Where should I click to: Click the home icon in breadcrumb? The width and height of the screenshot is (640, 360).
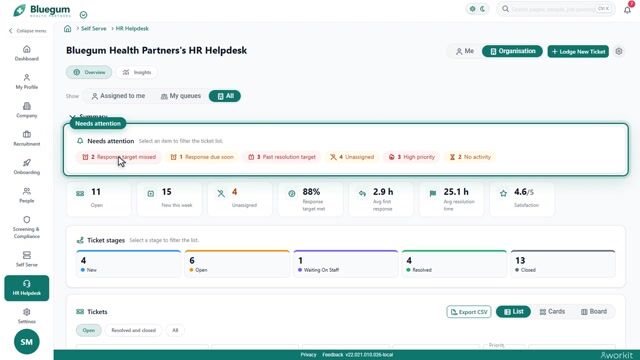[68, 29]
